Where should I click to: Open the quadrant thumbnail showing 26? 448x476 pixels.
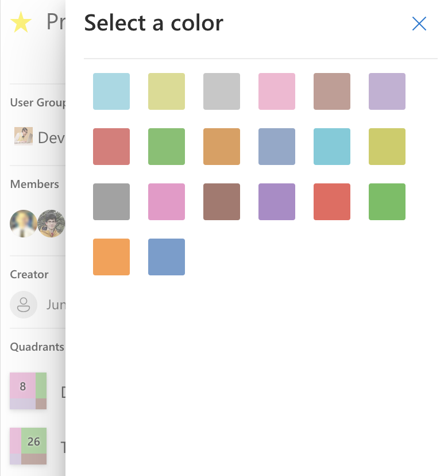(x=28, y=446)
